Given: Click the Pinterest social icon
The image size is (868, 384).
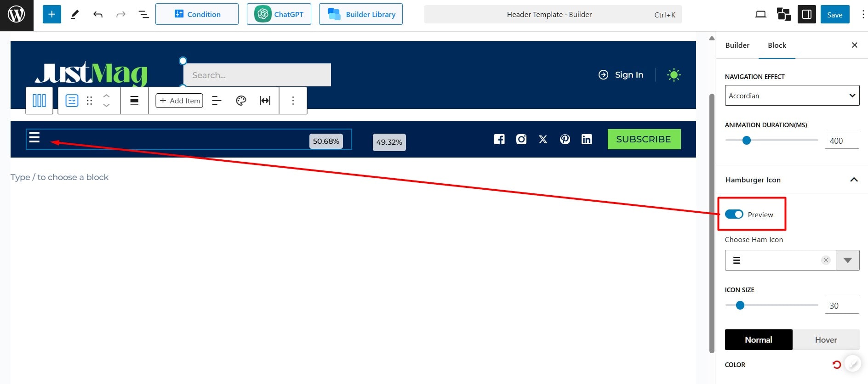Looking at the screenshot, I should click(x=565, y=139).
